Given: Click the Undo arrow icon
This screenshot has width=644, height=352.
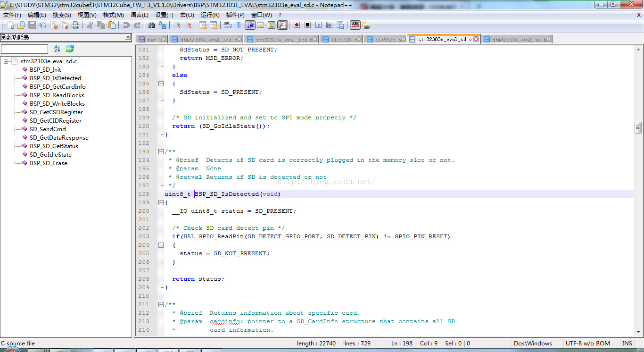Looking at the screenshot, I should pyautogui.click(x=126, y=25).
